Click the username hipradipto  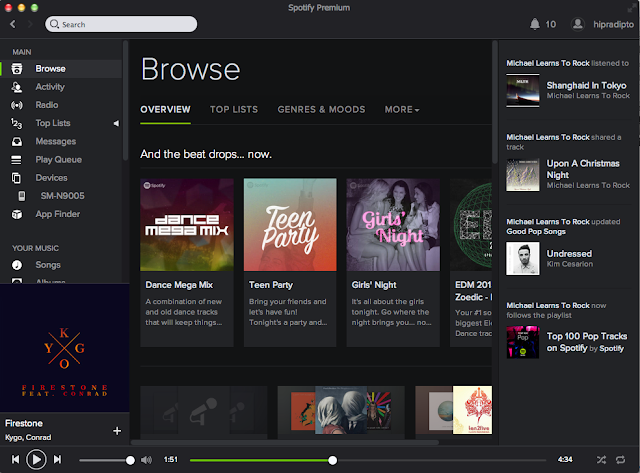(613, 24)
